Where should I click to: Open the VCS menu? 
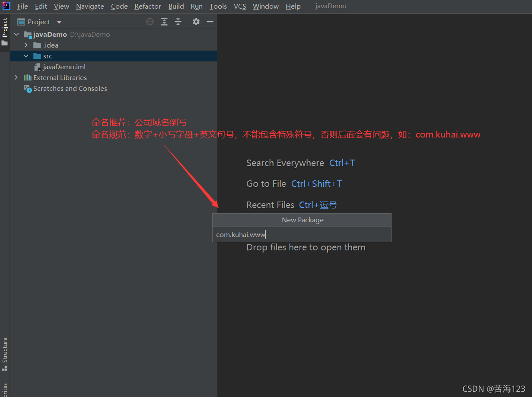click(x=240, y=6)
